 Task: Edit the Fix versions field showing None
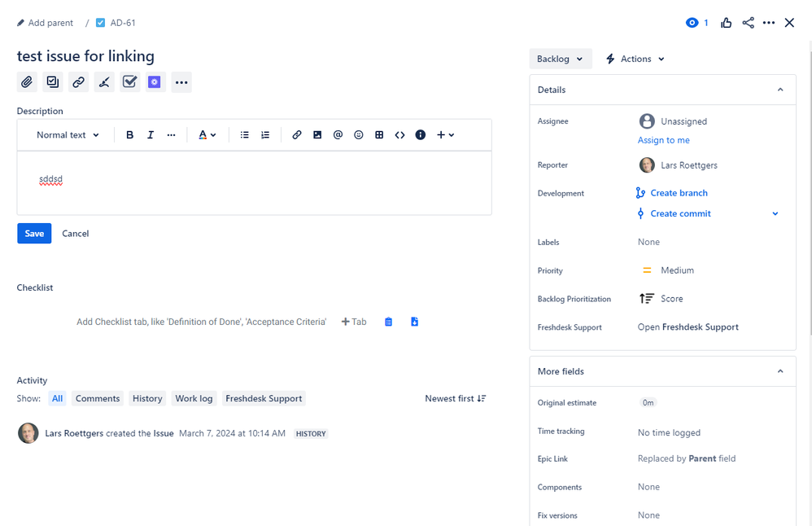pos(649,515)
